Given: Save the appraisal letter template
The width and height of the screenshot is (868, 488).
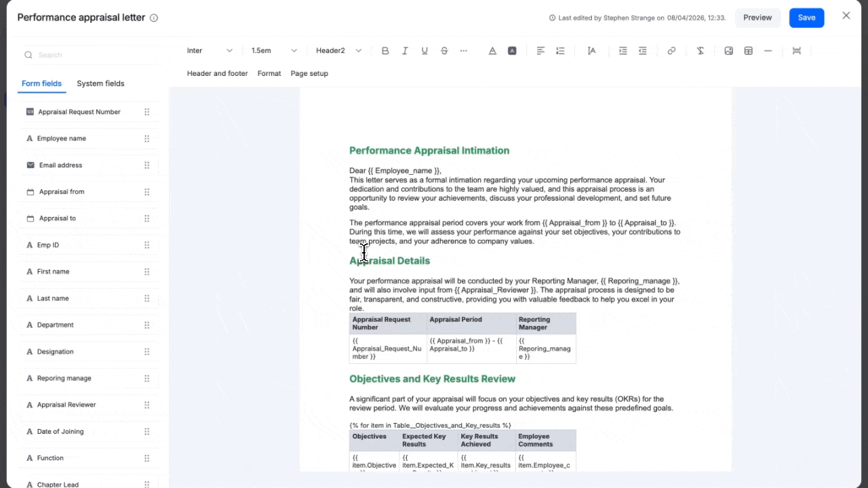Looking at the screenshot, I should pyautogui.click(x=806, y=18).
